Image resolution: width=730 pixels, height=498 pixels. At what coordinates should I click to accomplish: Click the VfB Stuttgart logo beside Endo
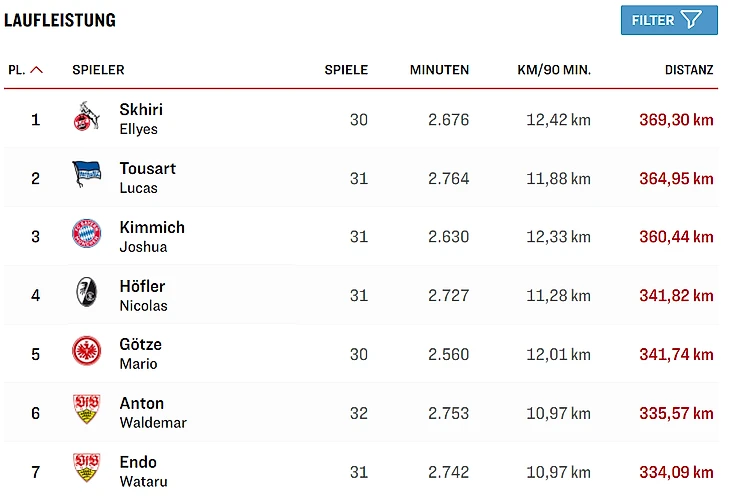pos(86,468)
